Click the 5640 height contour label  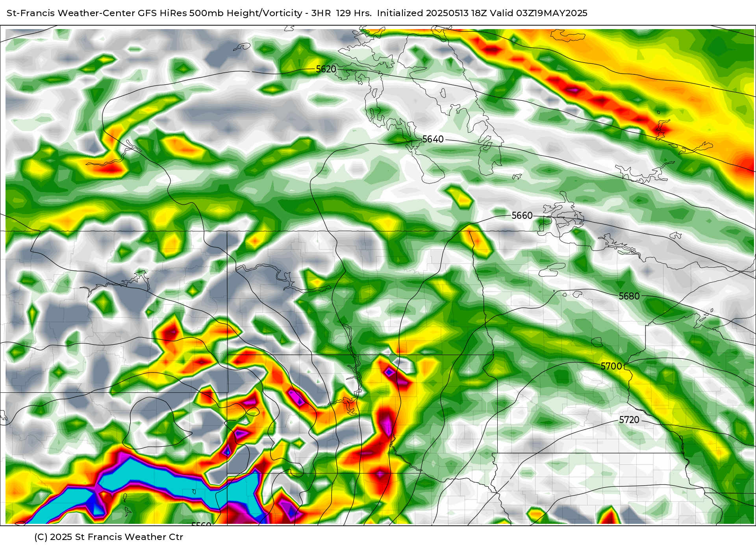pos(433,139)
